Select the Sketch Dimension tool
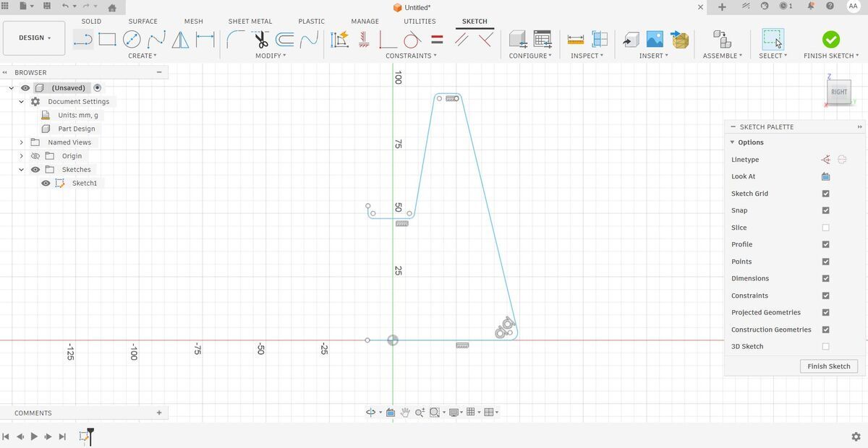 205,39
